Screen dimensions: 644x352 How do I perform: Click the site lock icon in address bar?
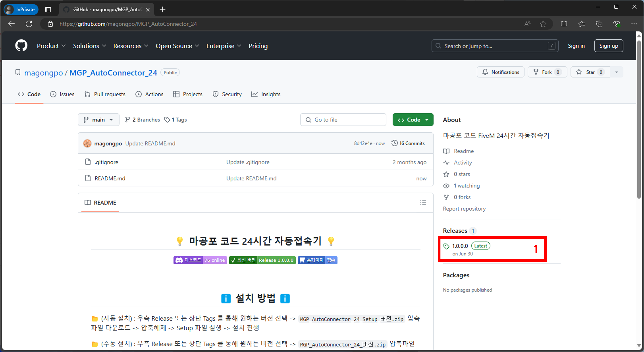click(51, 24)
